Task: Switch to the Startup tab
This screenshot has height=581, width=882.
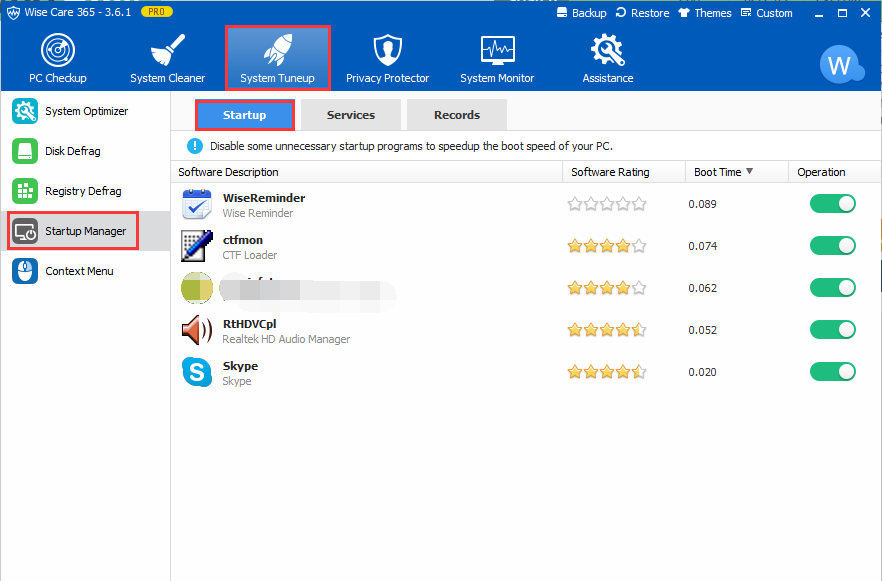Action: (245, 115)
